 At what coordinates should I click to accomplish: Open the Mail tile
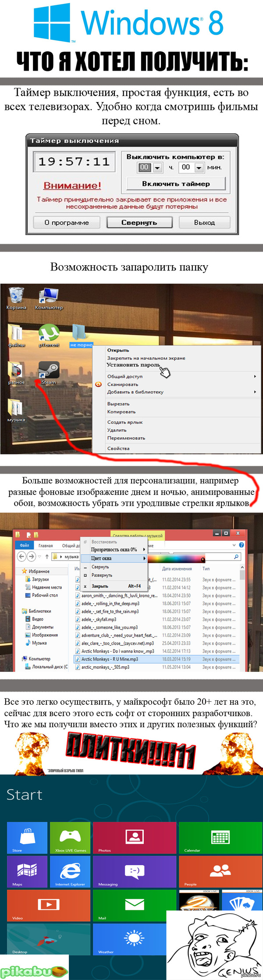(135, 905)
